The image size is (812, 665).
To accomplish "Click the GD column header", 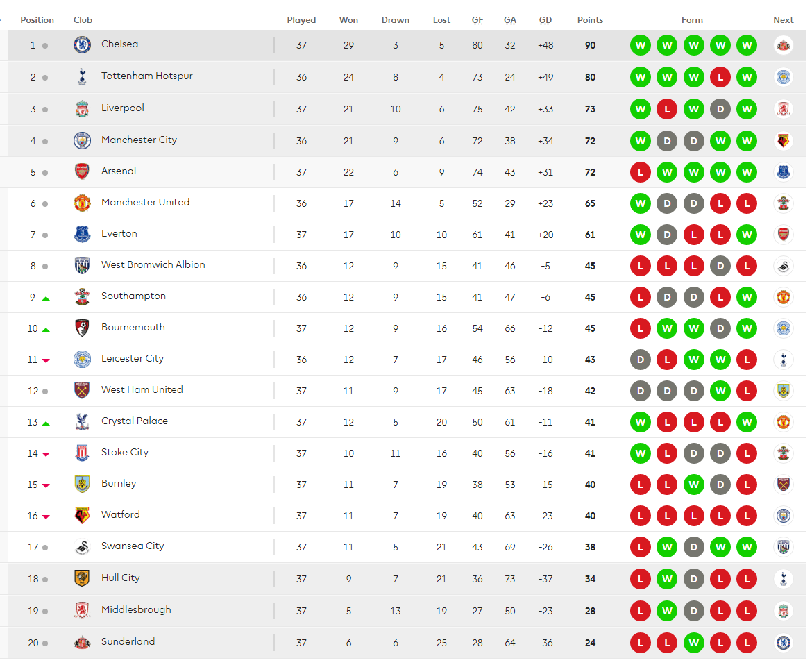I will click(x=545, y=20).
